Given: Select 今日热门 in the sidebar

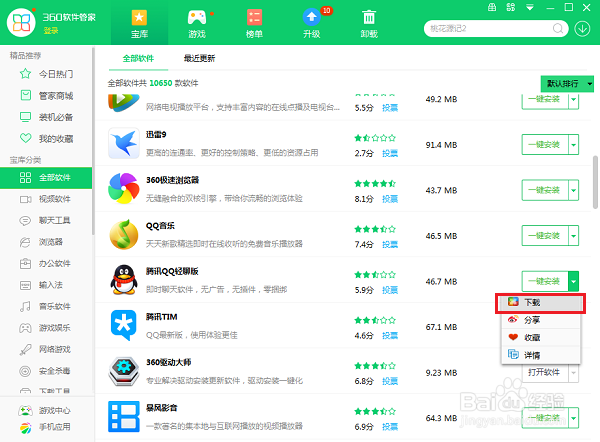Looking at the screenshot, I should [46, 74].
